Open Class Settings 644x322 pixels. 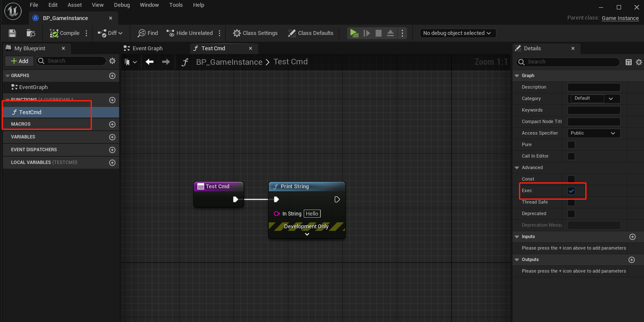click(255, 33)
